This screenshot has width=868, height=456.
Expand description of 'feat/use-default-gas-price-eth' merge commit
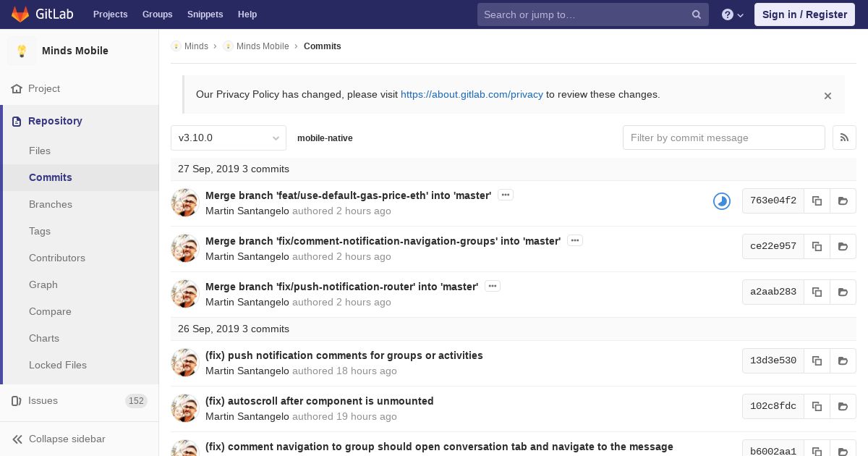click(x=506, y=195)
